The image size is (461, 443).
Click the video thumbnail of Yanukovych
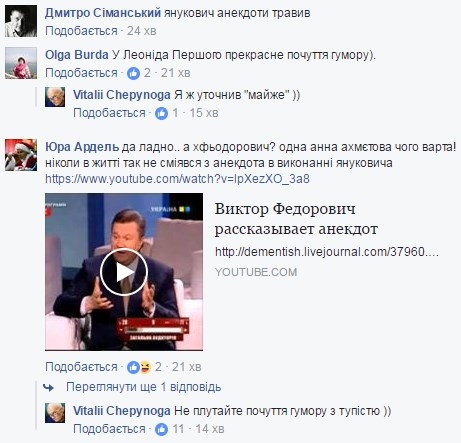[x=124, y=272]
